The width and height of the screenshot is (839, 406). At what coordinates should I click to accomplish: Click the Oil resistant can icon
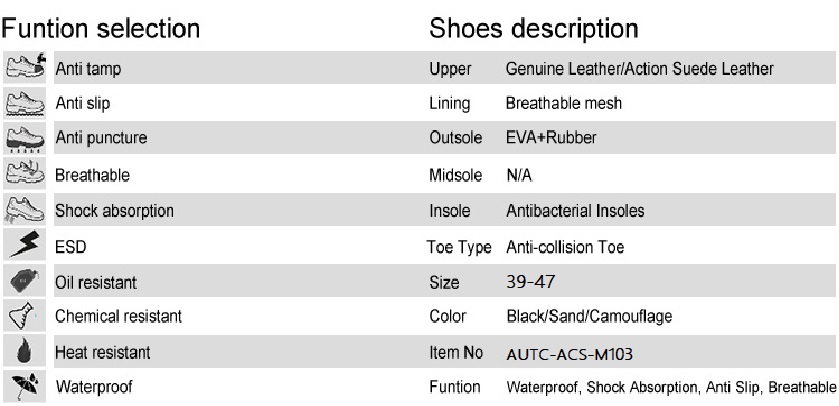(x=25, y=280)
